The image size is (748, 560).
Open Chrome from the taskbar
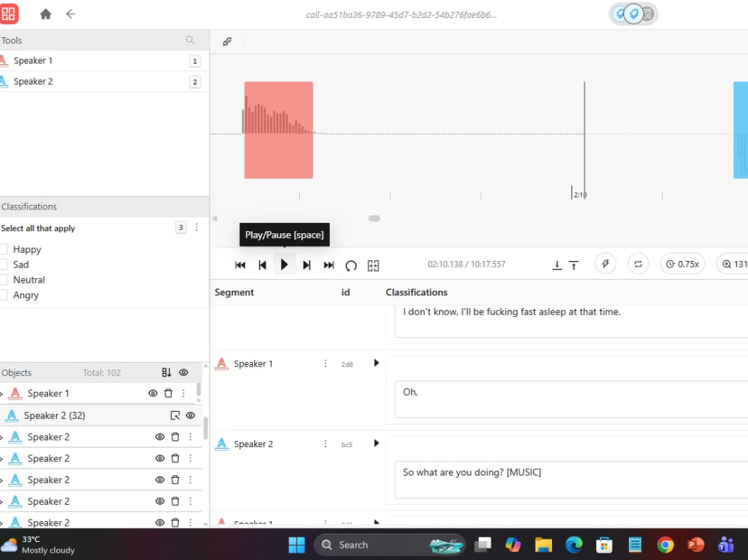(666, 545)
